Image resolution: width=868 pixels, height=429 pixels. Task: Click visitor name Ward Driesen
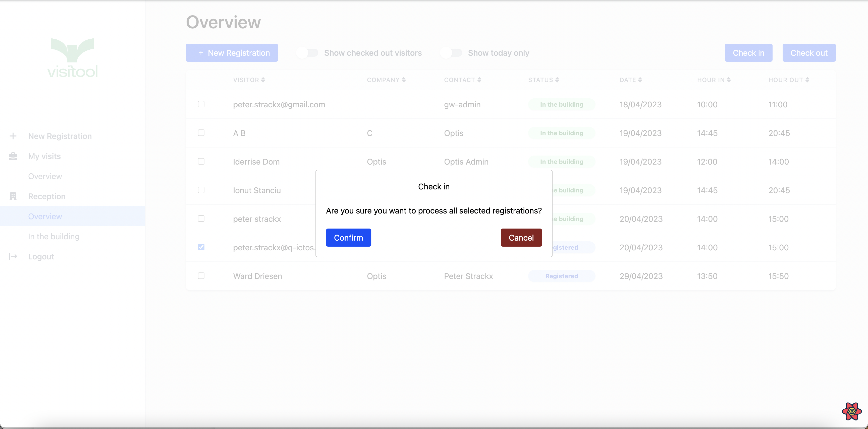(257, 276)
